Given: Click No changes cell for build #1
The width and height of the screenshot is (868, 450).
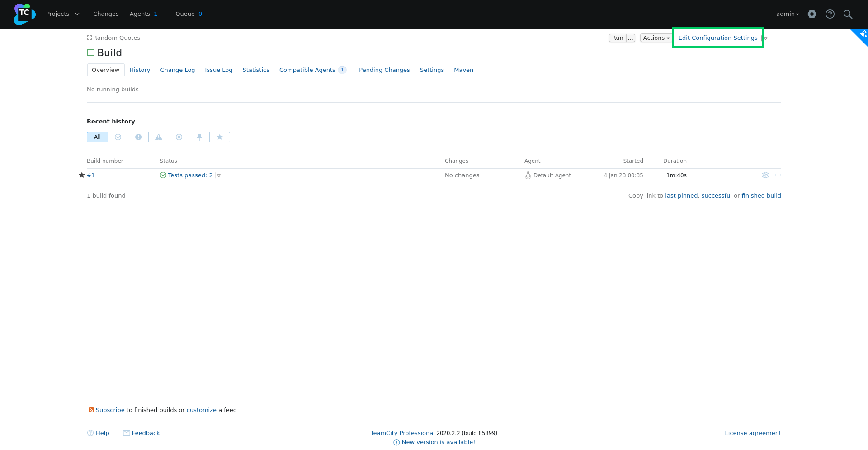Looking at the screenshot, I should click(x=462, y=175).
